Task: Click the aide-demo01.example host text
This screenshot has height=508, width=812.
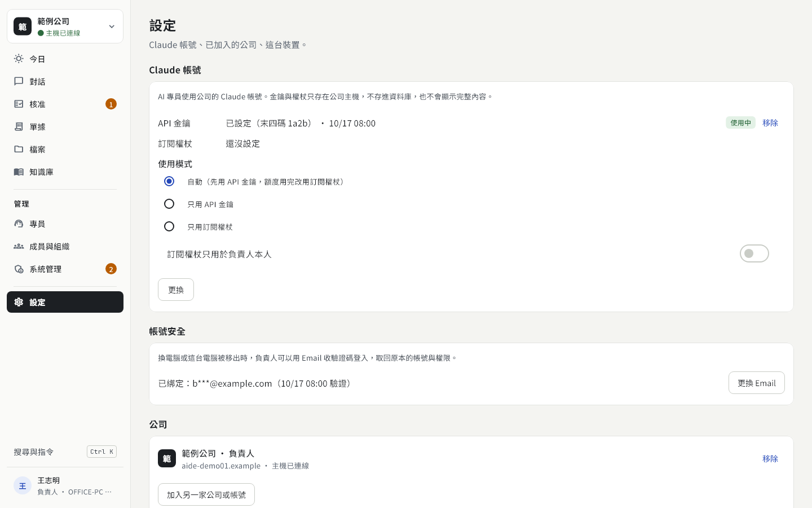Action: pos(221,466)
